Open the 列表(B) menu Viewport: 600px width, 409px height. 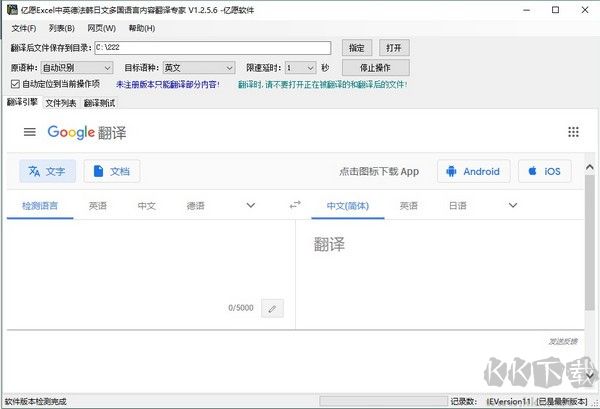(x=62, y=28)
